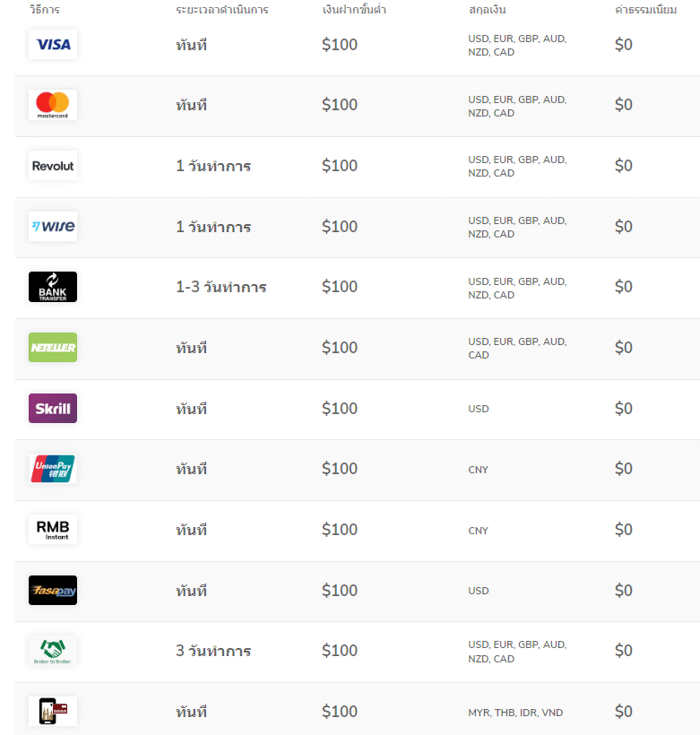Click the MYR, THB, IDR, VND currency text
Screen dimensions: 700x735
click(x=515, y=713)
